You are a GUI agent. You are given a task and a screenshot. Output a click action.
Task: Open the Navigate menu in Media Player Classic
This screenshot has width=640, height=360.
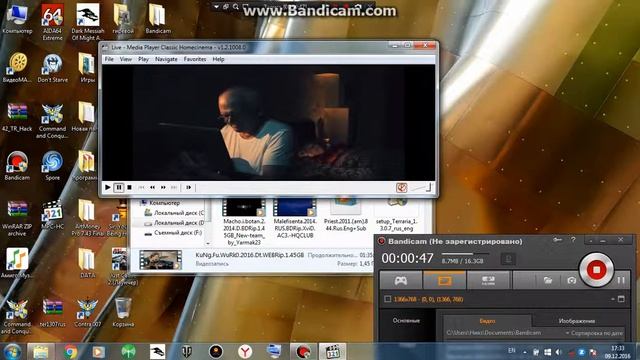166,59
